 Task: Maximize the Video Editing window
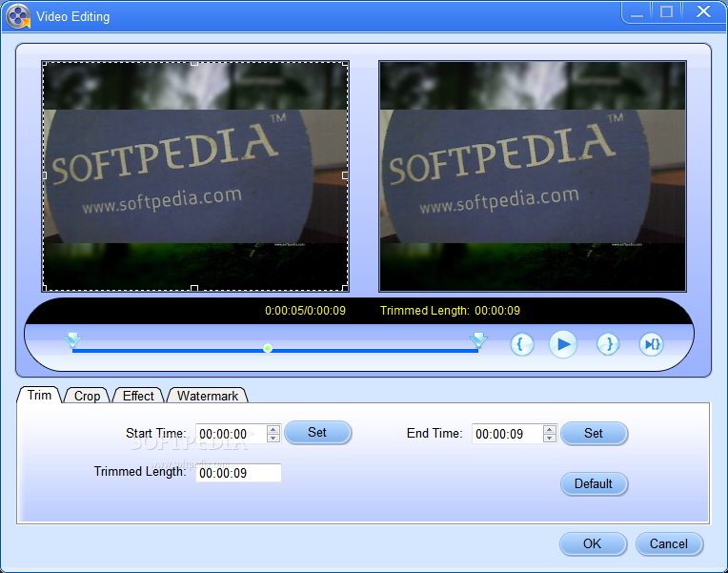(x=667, y=12)
